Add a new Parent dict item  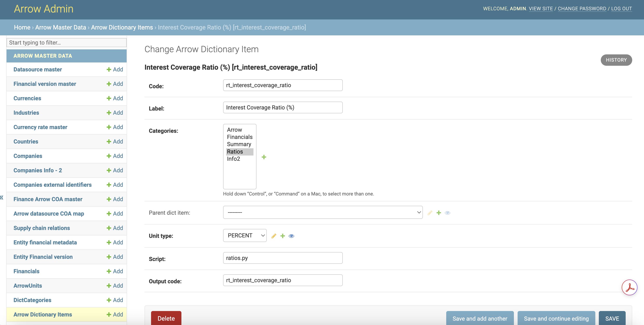coord(439,213)
